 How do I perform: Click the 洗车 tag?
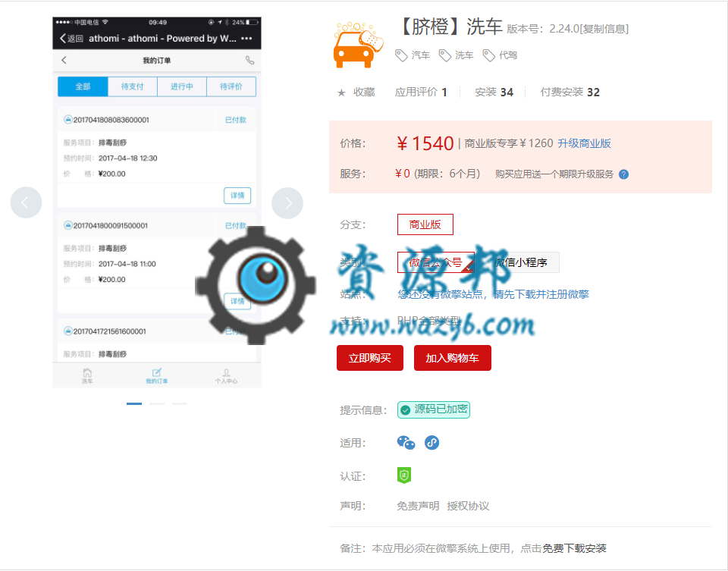click(464, 55)
